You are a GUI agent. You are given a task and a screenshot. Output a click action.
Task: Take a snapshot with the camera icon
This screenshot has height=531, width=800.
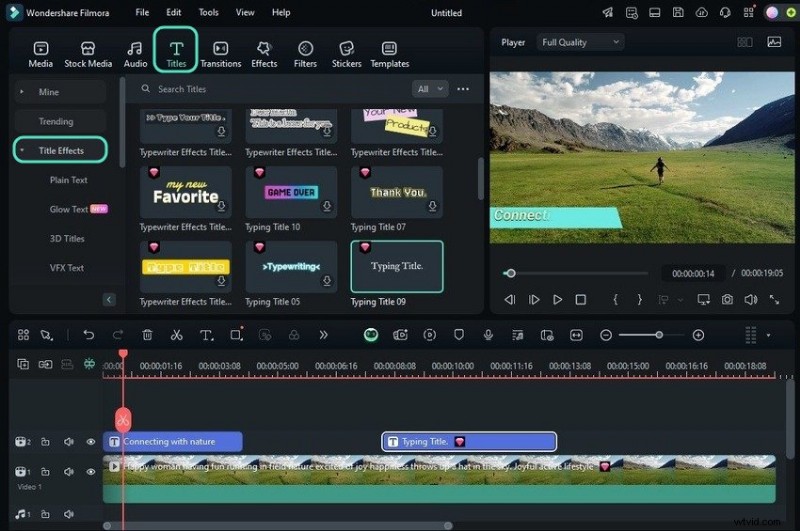(x=727, y=299)
